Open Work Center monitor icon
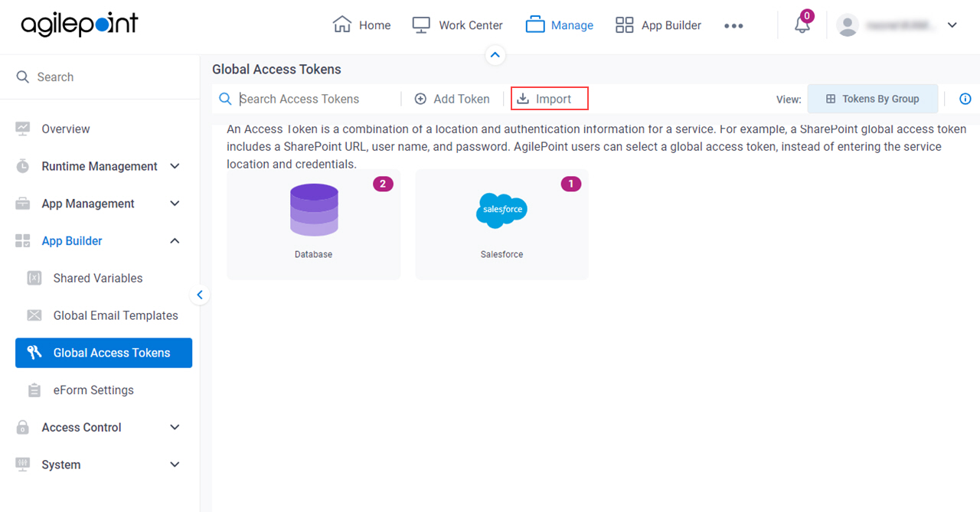Image resolution: width=980 pixels, height=512 pixels. [x=421, y=25]
